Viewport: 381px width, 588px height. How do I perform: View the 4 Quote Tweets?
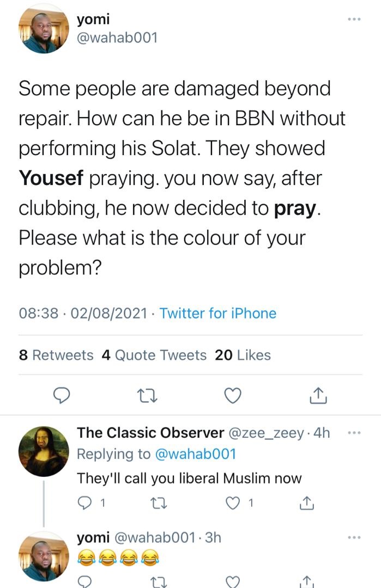click(154, 356)
